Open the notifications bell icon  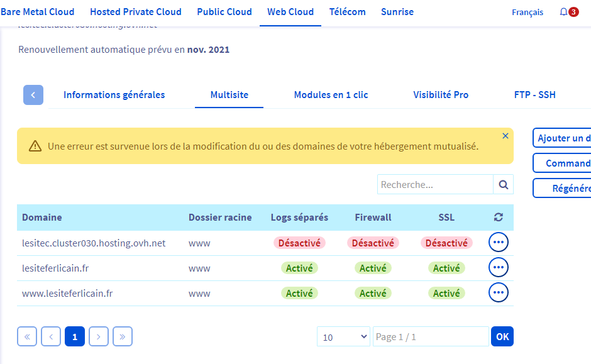(563, 12)
